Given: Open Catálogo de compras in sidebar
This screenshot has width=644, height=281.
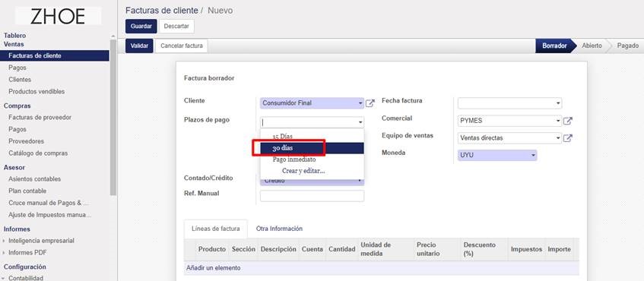Looking at the screenshot, I should [x=38, y=153].
